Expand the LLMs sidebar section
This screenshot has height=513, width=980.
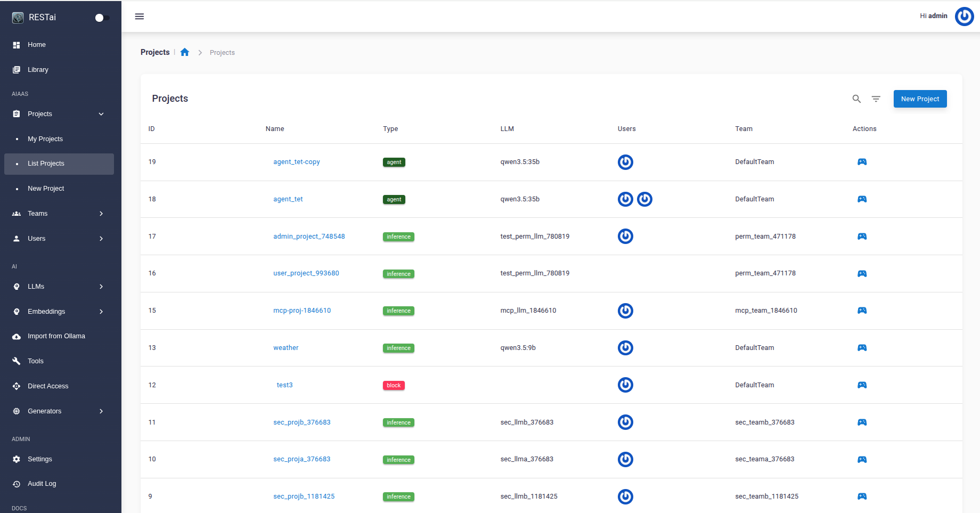pyautogui.click(x=59, y=287)
